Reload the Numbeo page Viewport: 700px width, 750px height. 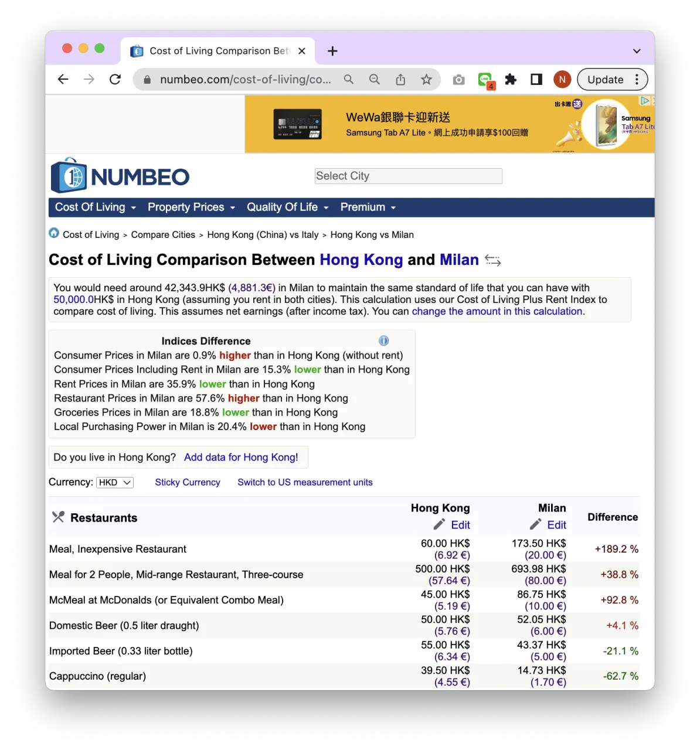coord(115,80)
